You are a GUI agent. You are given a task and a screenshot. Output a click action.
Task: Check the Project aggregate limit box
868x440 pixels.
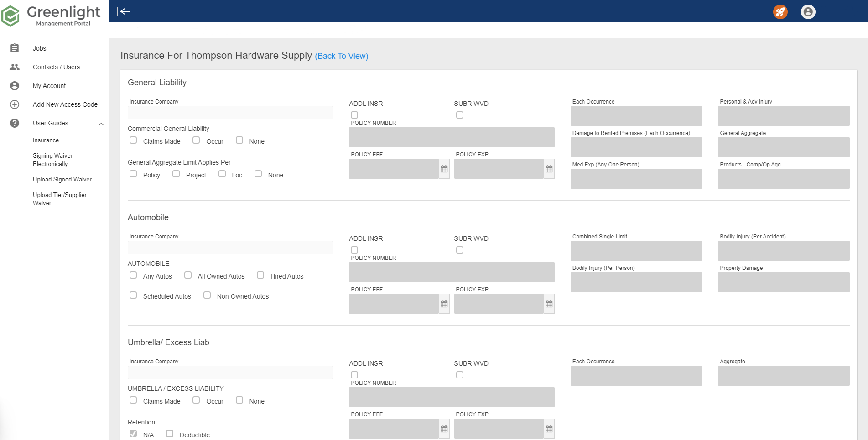[x=176, y=174]
